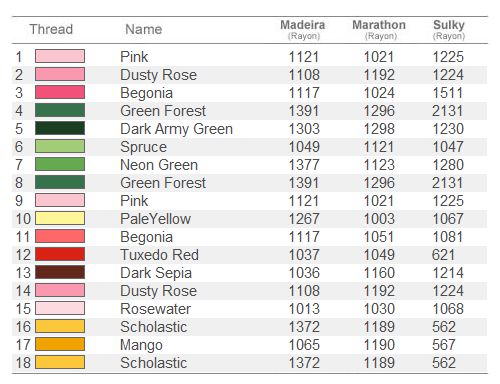Pick the Begonia swatch in row 3
Screen dimensions: 500x384
(60, 92)
